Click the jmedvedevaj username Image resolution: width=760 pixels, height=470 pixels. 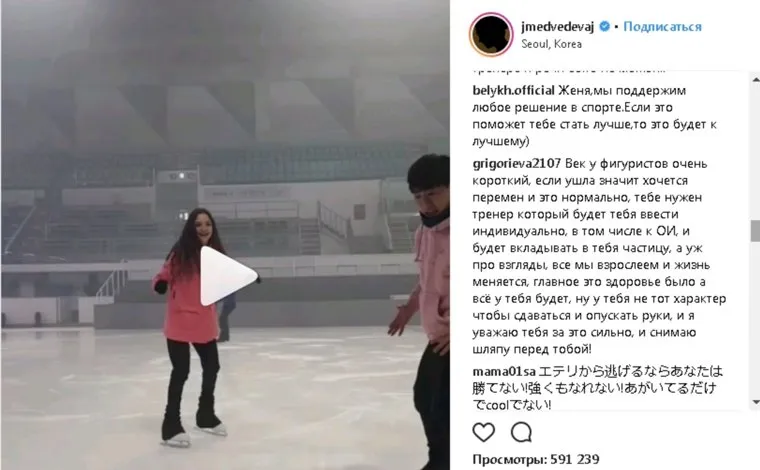pos(557,26)
